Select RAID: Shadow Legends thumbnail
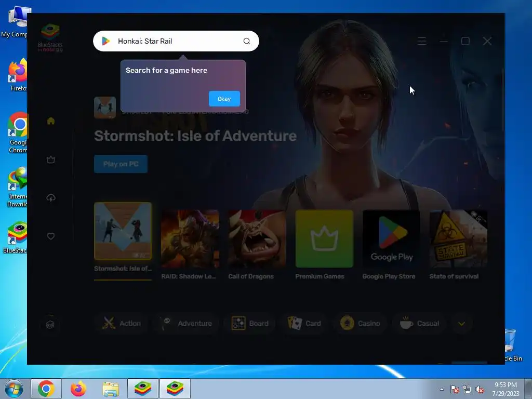 (x=190, y=238)
